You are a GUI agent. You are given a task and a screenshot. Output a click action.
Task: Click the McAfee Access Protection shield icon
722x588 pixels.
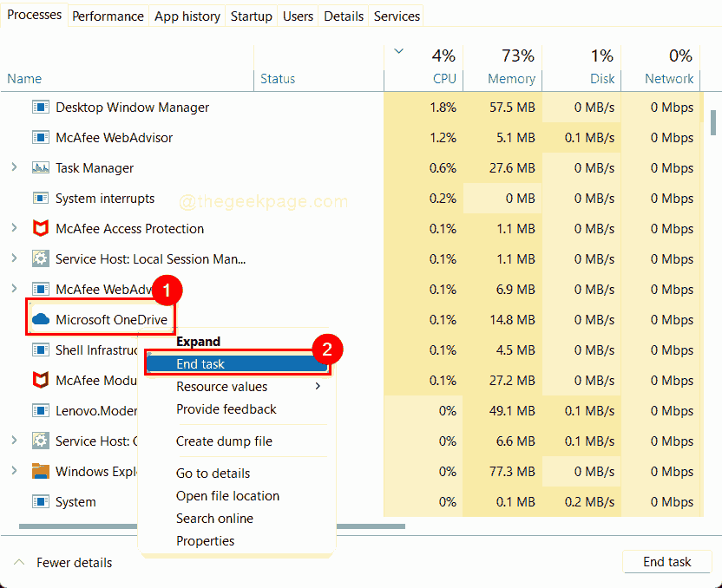(40, 228)
